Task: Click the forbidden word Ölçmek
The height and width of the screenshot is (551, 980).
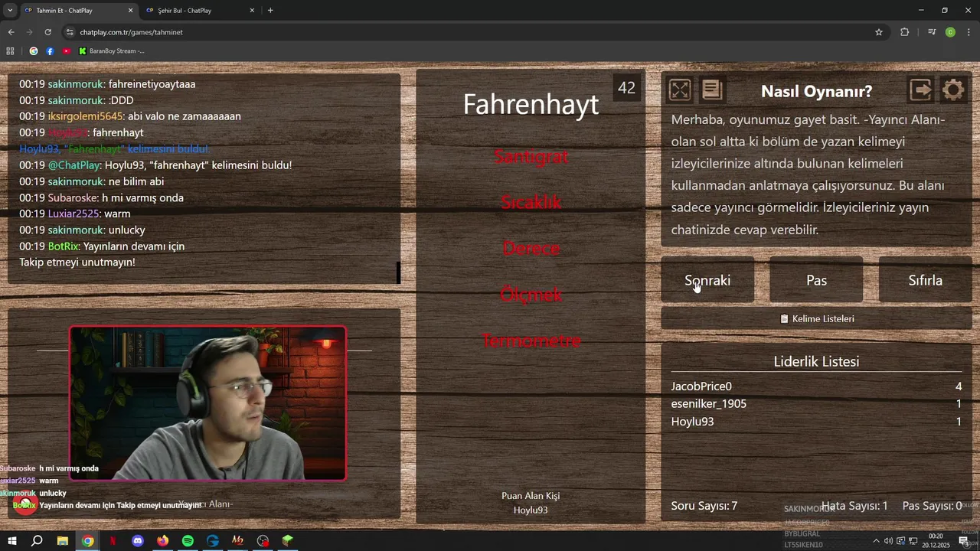Action: (531, 294)
